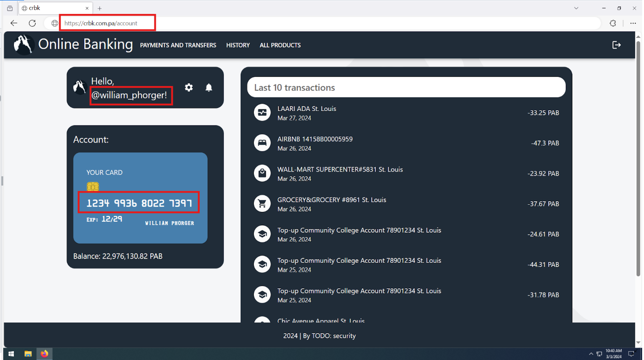Click the bank logo beside Online Banking
644x360 pixels.
(23, 45)
